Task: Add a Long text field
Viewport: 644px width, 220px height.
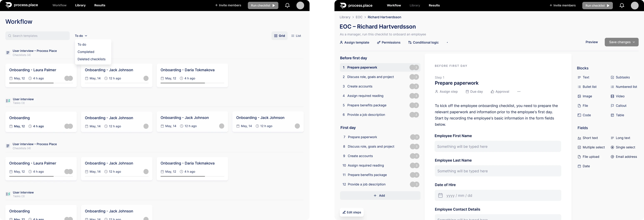Action: point(620,138)
